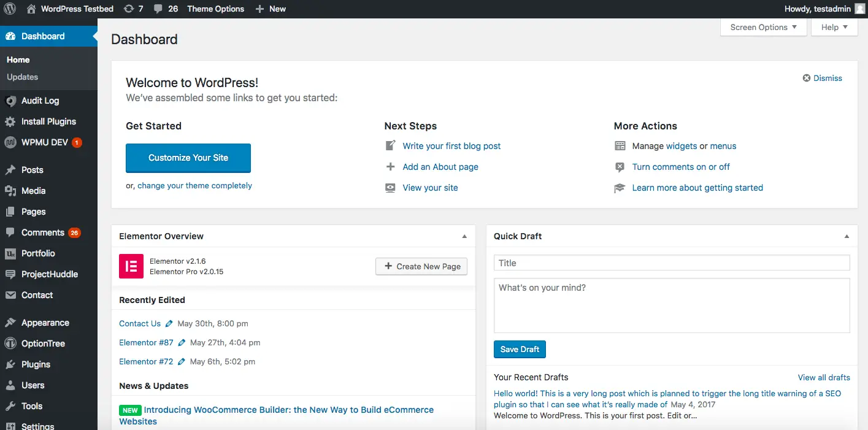Click Customize Your Site button
Image resolution: width=868 pixels, height=430 pixels.
pyautogui.click(x=188, y=158)
